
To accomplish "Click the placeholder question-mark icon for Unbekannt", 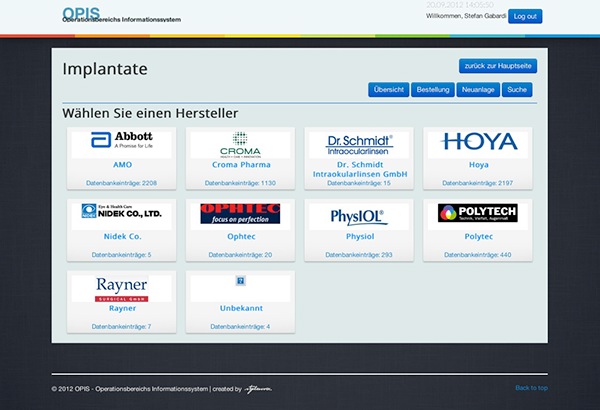I will tap(240, 281).
